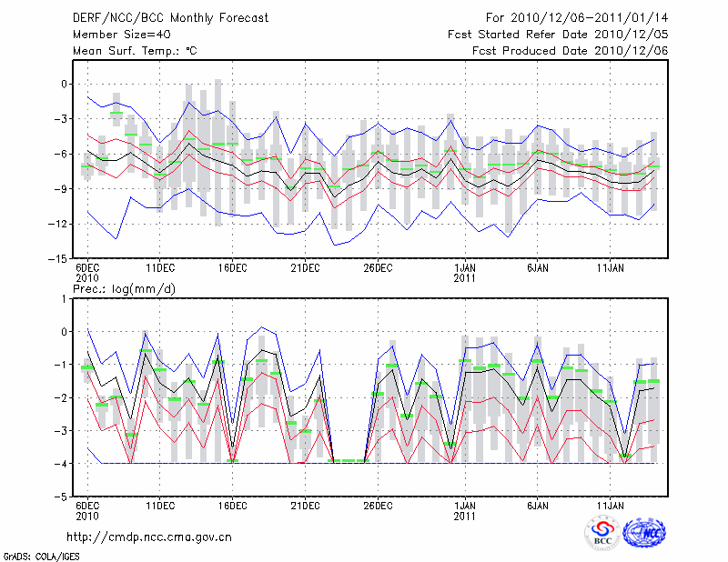Click the Prec.: log(mm/d) panel label

128,289
